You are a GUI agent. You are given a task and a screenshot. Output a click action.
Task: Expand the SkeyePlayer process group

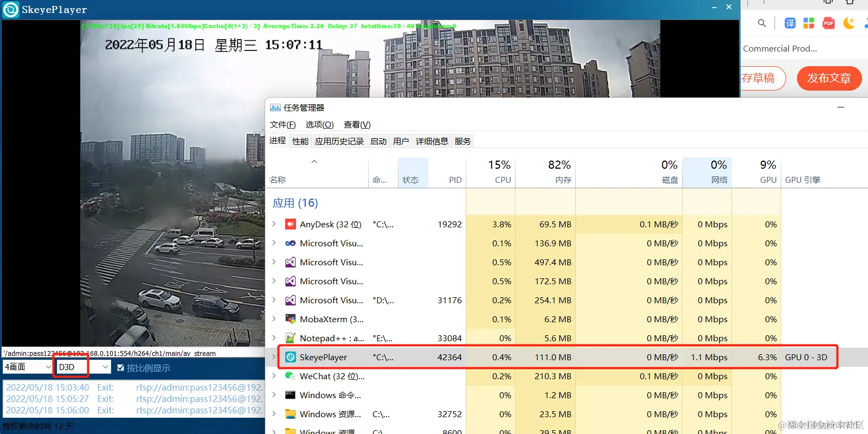pyautogui.click(x=274, y=356)
